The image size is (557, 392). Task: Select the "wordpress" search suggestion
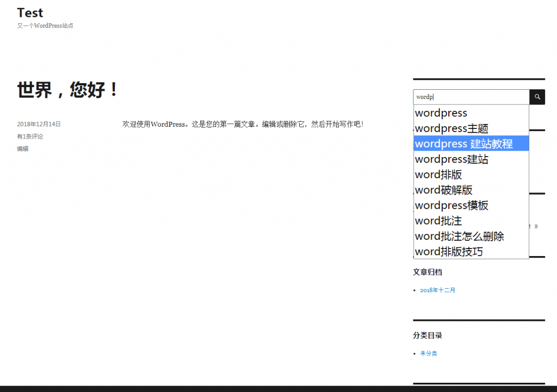click(x=441, y=113)
